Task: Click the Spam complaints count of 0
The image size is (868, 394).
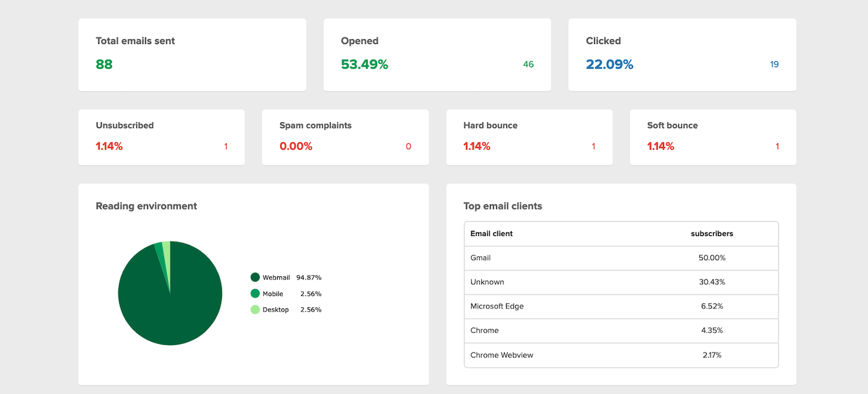Action: [409, 147]
